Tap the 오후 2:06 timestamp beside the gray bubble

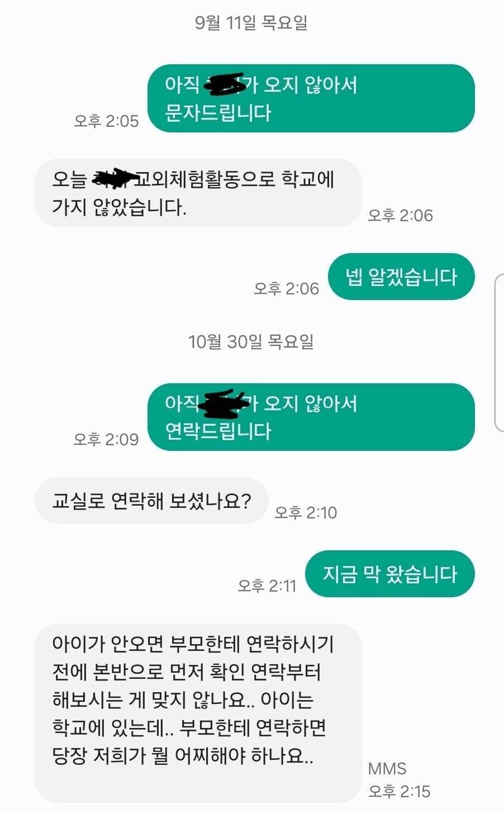pos(400,216)
